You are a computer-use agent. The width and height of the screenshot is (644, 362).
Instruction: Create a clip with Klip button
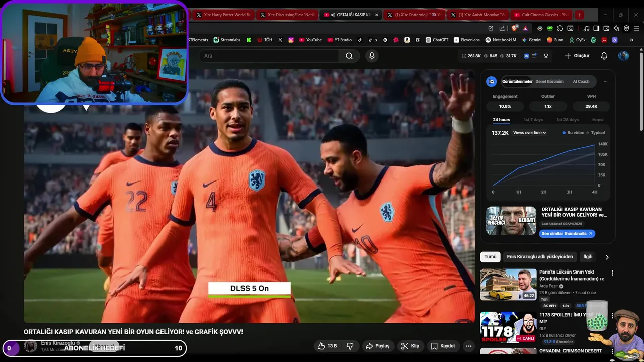point(410,346)
